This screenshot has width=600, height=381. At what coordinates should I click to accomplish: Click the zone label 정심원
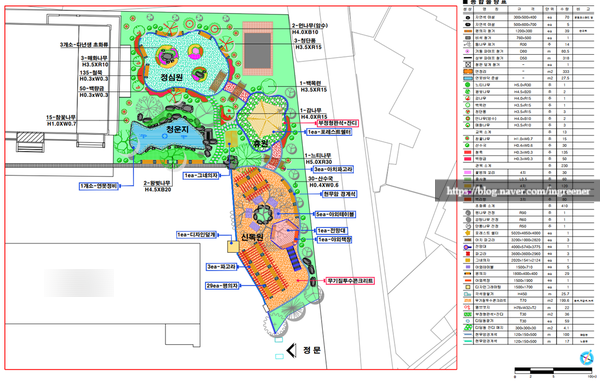(171, 77)
